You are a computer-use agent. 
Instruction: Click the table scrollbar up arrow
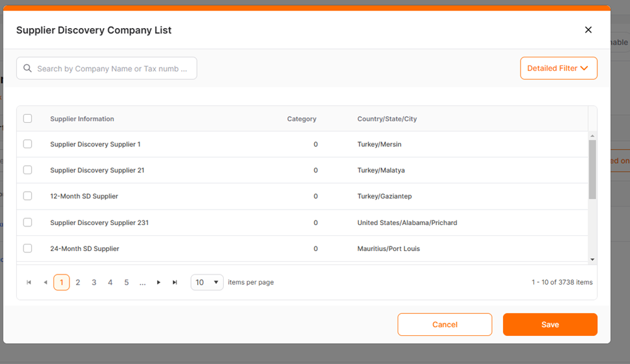coord(592,136)
